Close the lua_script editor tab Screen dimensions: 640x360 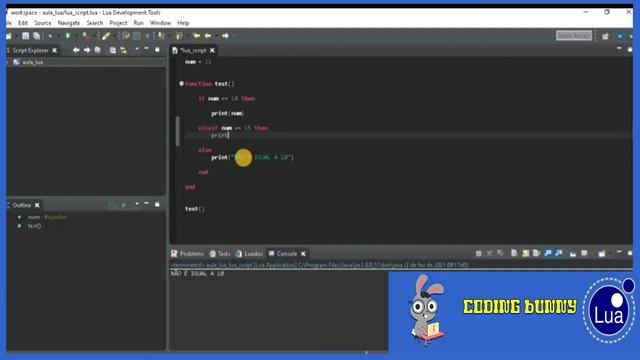pyautogui.click(x=212, y=50)
